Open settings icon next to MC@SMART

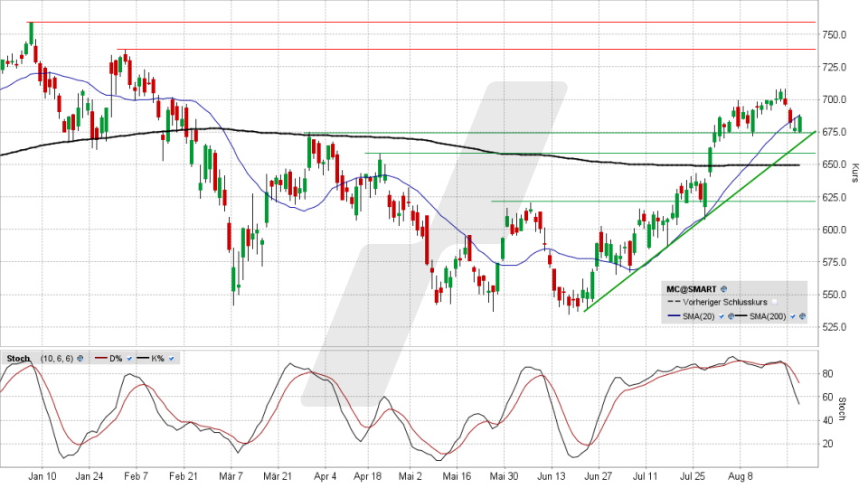pyautogui.click(x=723, y=289)
